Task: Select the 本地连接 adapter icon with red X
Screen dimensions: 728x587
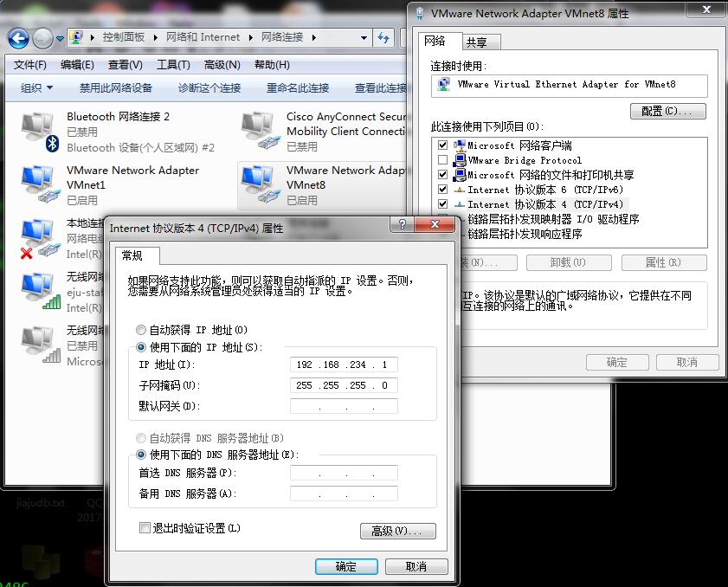Action: 40,238
